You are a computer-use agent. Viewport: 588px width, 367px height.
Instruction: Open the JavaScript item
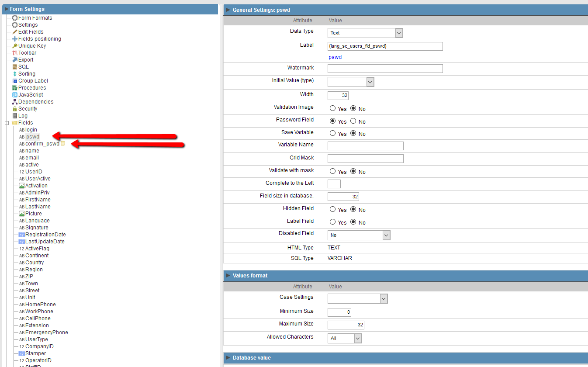(31, 95)
